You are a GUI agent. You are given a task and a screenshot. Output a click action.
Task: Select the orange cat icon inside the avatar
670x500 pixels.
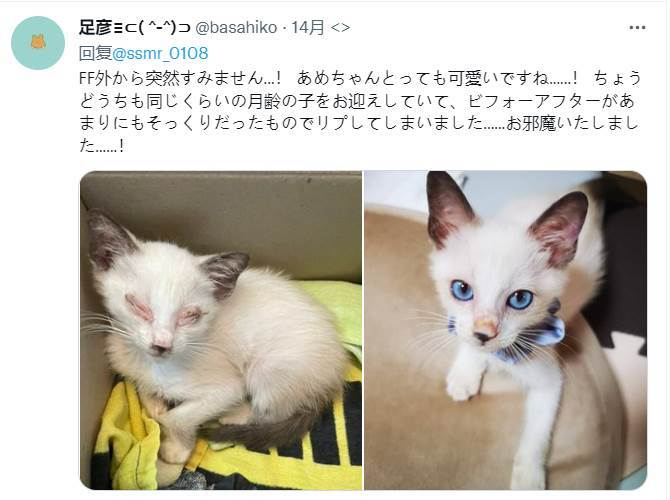click(x=38, y=42)
